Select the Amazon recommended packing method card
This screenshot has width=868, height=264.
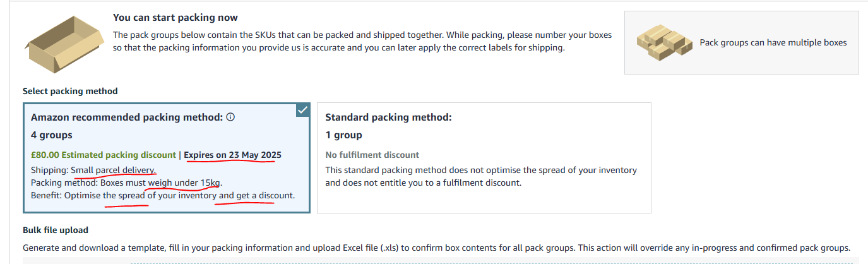coord(167,158)
